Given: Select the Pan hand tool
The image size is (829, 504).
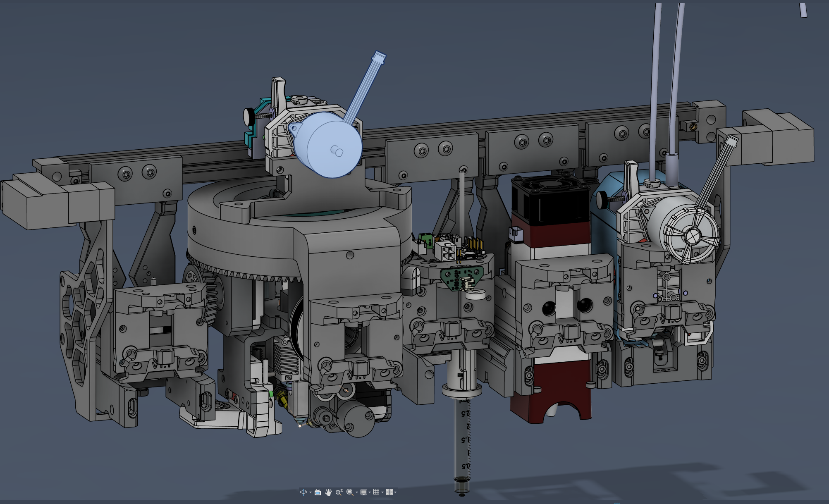Looking at the screenshot, I should click(x=329, y=492).
